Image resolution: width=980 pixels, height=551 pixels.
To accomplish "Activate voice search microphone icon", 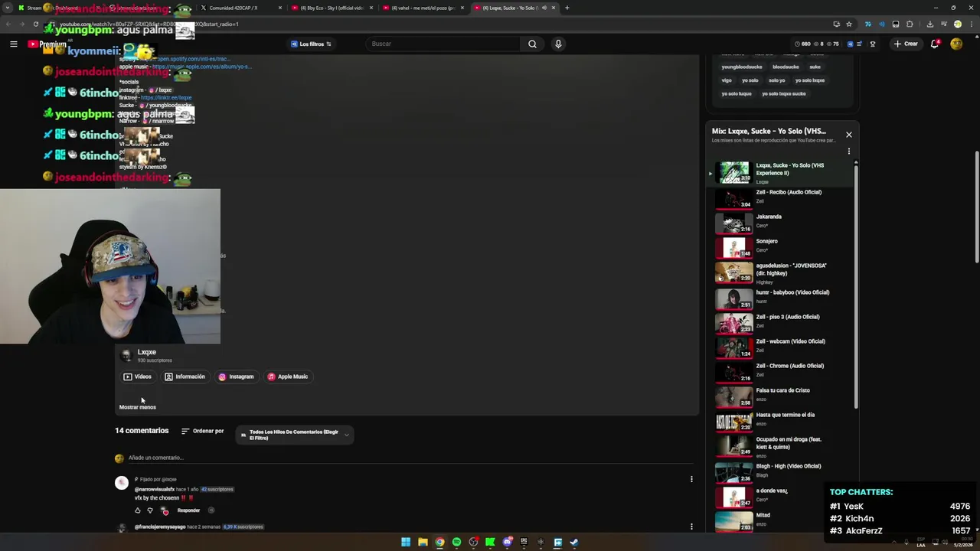I will pyautogui.click(x=558, y=44).
